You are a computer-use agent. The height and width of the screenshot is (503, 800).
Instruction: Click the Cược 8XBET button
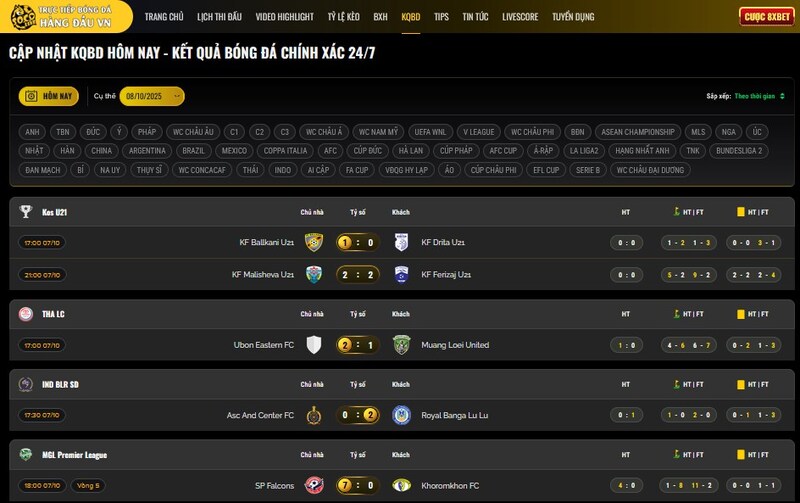click(x=765, y=17)
